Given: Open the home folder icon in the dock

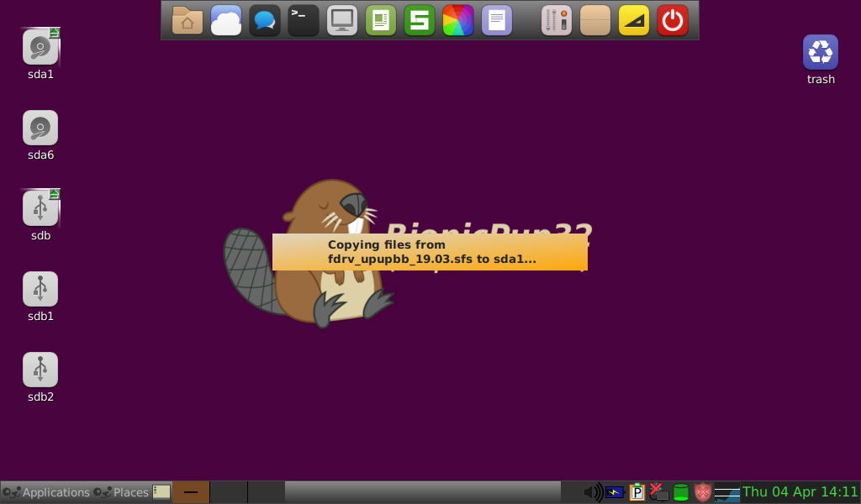Looking at the screenshot, I should 187,20.
